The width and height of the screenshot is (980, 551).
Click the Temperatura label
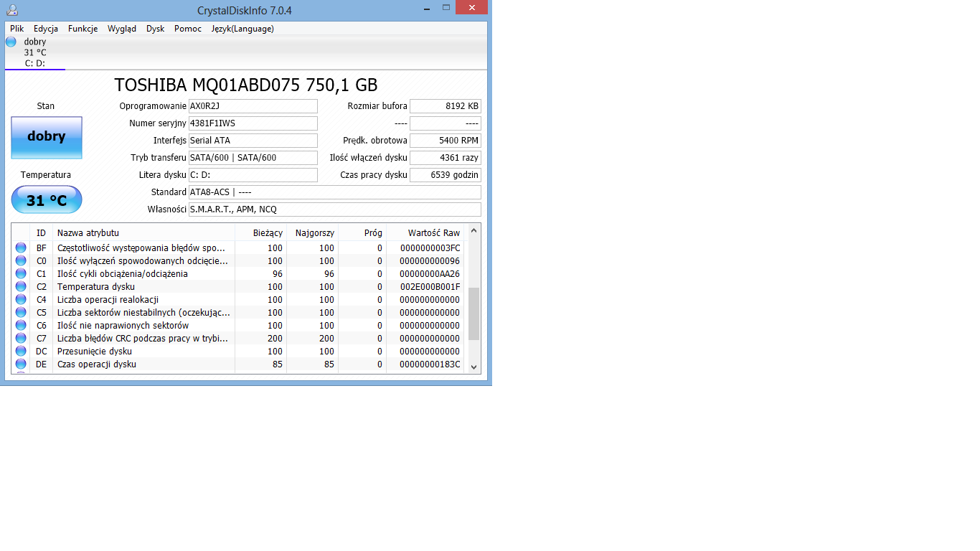coord(46,175)
